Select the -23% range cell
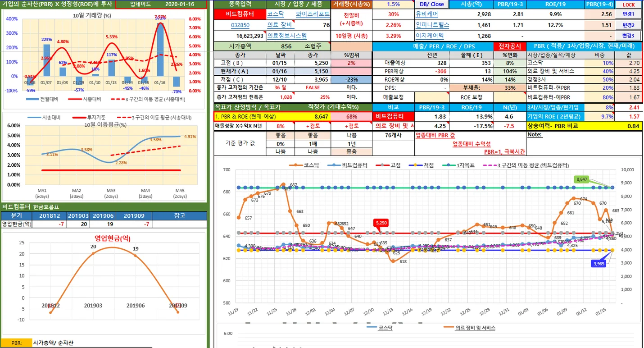Viewport: 644px width, 348px height. tap(351, 79)
